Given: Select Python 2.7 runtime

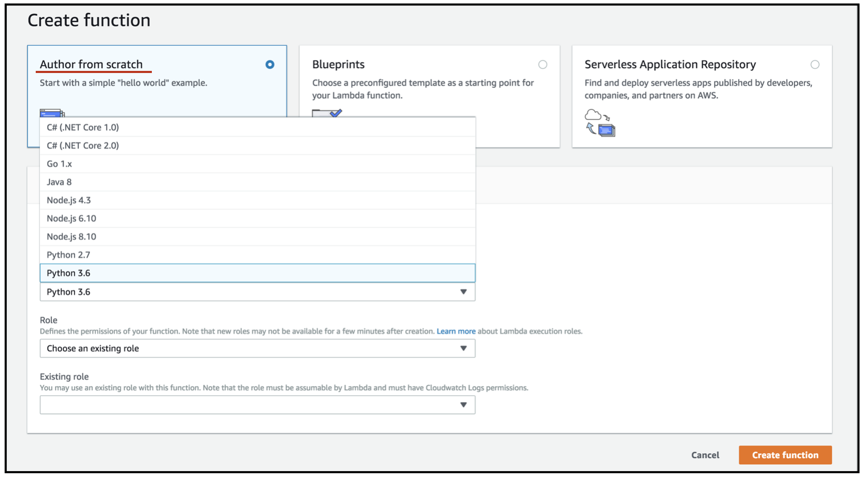Looking at the screenshot, I should click(x=257, y=255).
